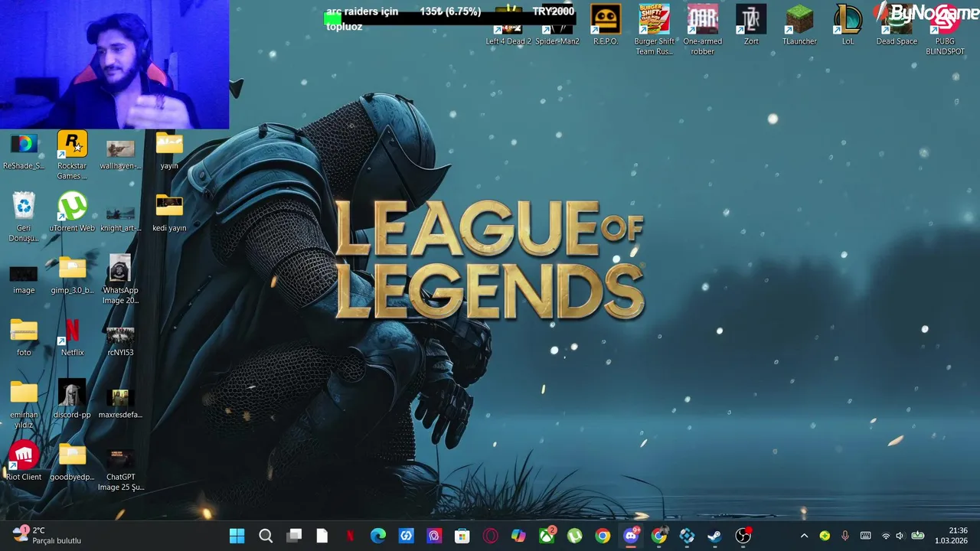Open the volume control in tray
This screenshot has height=551, width=980.
[900, 536]
